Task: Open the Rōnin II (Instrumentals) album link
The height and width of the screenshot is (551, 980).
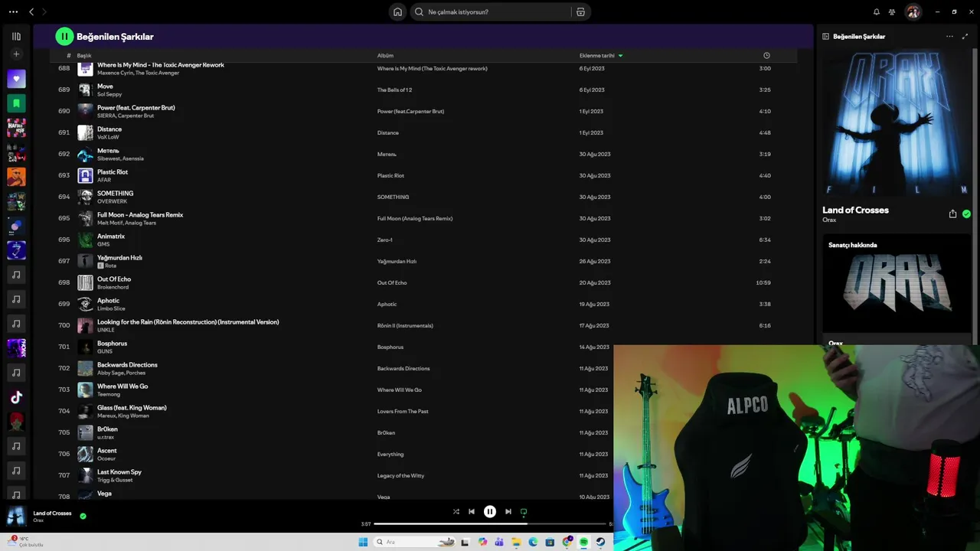Action: click(405, 325)
